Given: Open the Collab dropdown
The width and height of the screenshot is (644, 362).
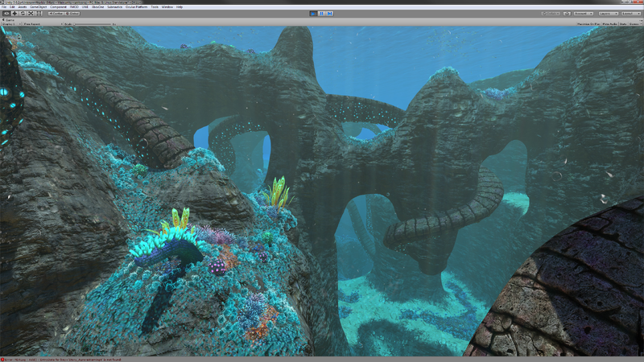Looking at the screenshot, I should point(551,14).
